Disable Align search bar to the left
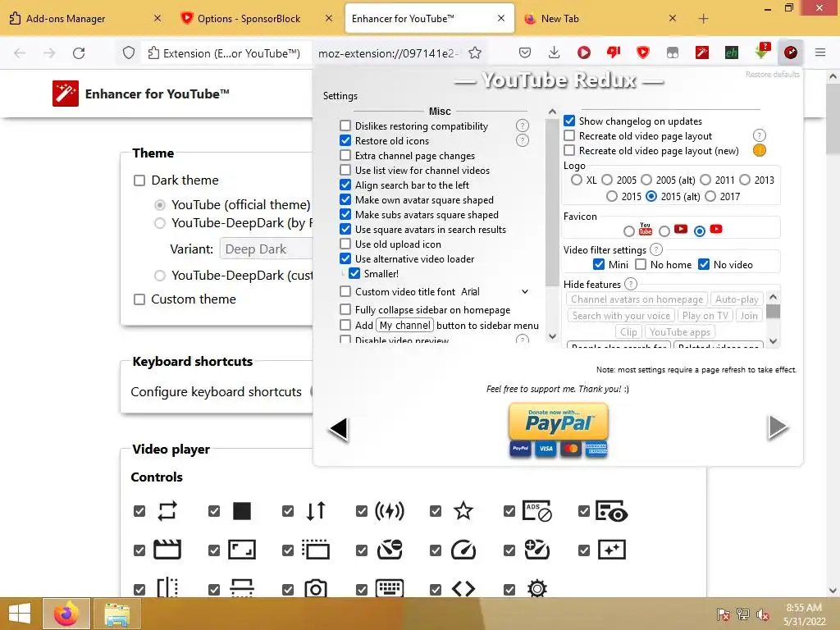Image resolution: width=840 pixels, height=630 pixels. pos(345,185)
